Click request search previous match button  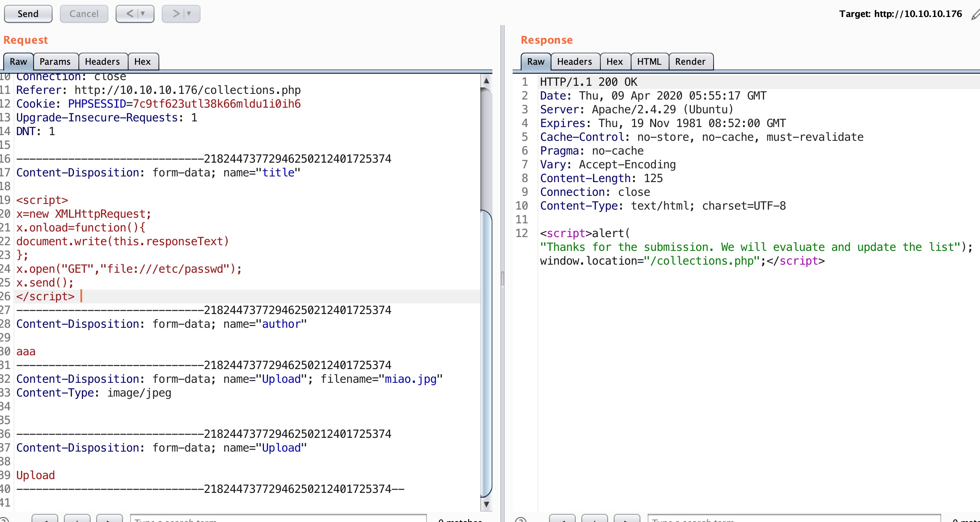pos(45,519)
